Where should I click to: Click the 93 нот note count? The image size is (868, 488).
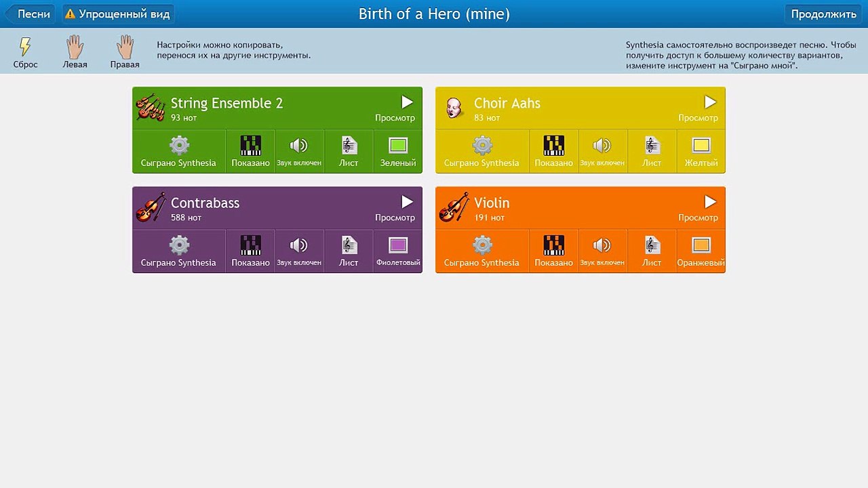(x=184, y=118)
